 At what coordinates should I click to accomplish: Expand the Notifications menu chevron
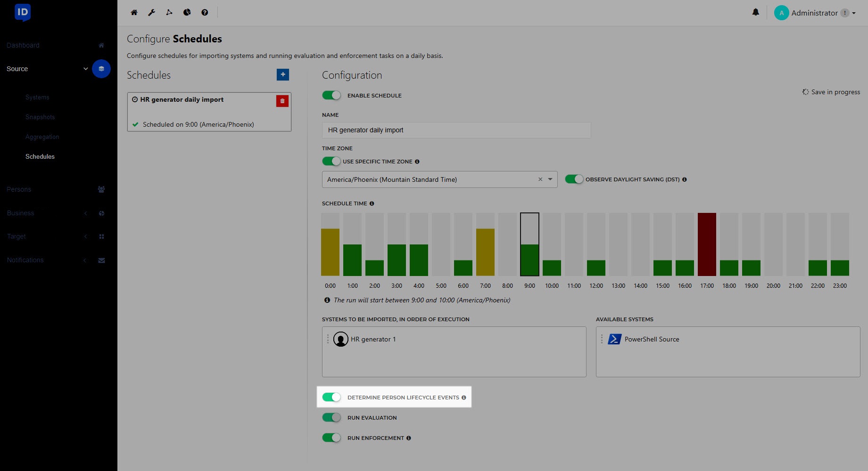(85, 260)
